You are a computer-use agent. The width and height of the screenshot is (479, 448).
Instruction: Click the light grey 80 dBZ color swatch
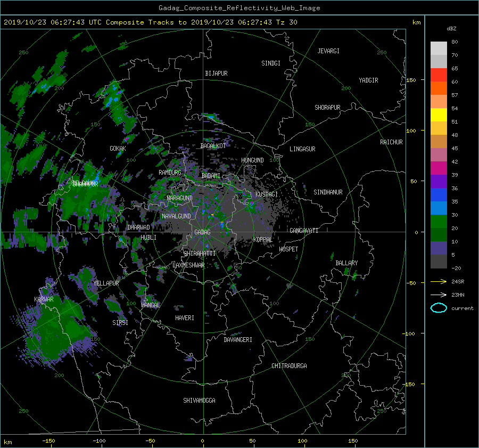(x=439, y=48)
